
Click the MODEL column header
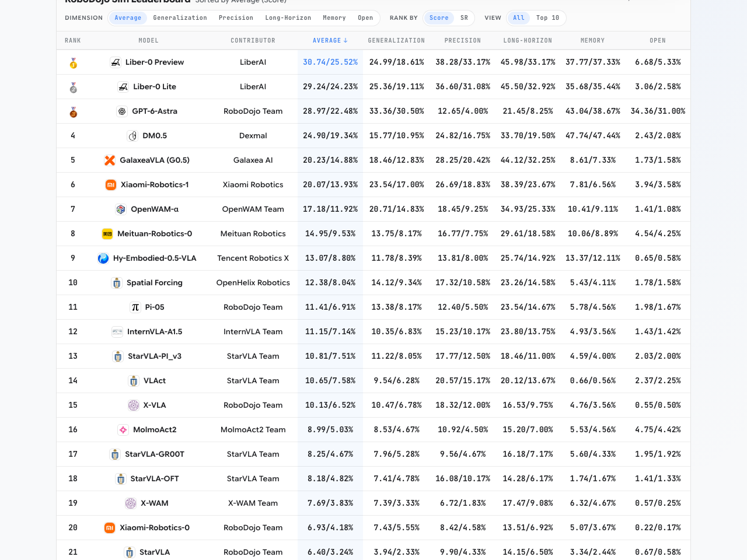[x=148, y=41]
